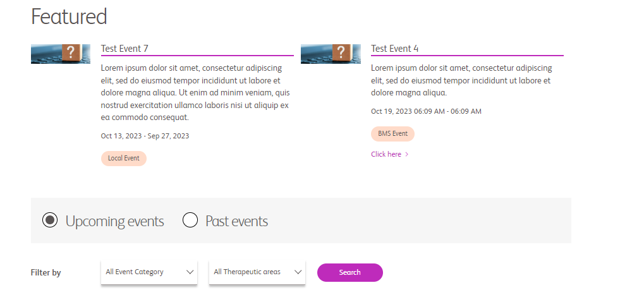
Task: Select the Upcoming events radio button
Action: pyautogui.click(x=50, y=220)
